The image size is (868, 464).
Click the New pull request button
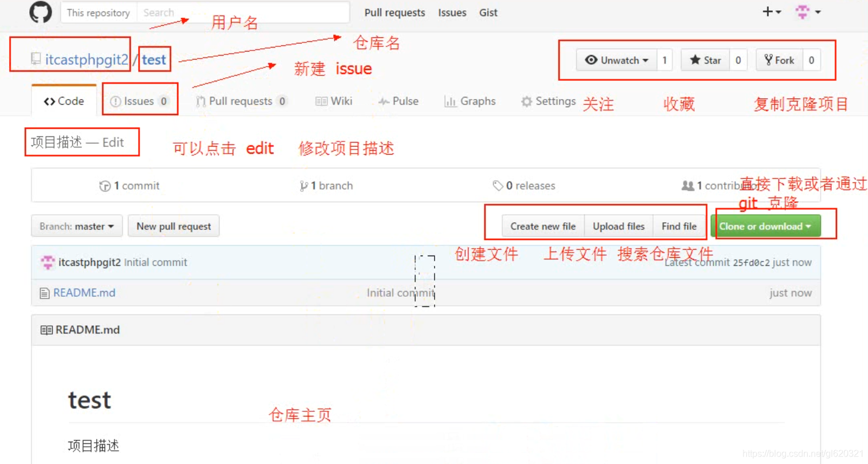coord(174,226)
